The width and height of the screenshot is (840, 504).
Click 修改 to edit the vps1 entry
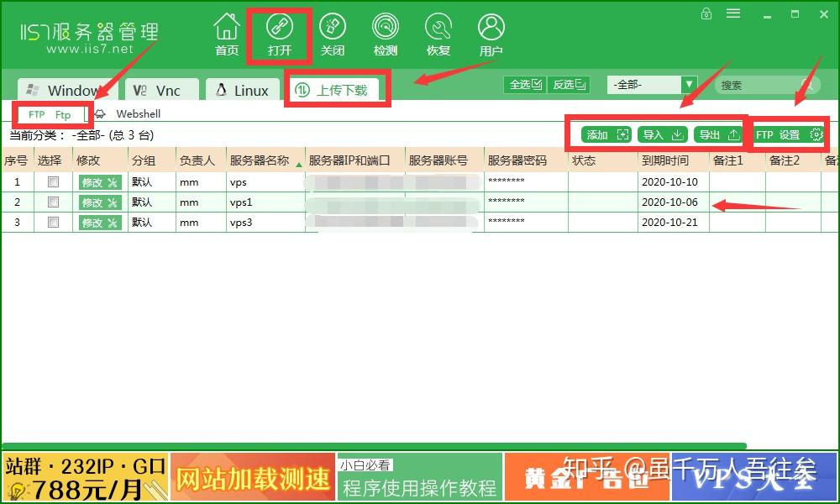pyautogui.click(x=100, y=202)
